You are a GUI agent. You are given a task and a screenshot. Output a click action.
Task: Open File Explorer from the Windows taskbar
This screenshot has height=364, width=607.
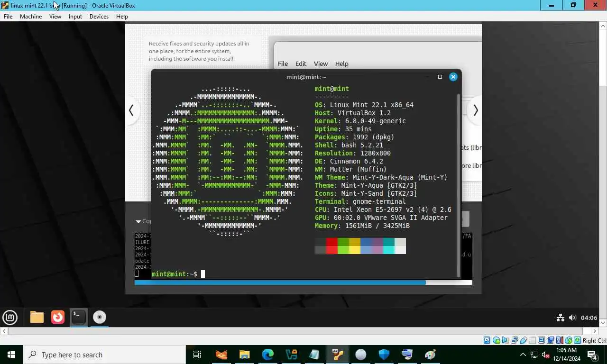(x=245, y=355)
